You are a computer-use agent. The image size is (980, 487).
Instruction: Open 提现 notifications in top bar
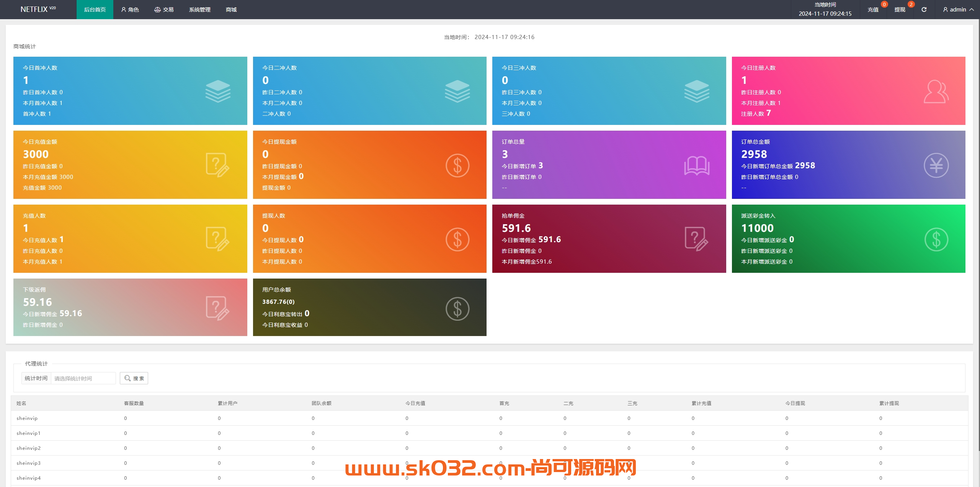click(x=900, y=10)
